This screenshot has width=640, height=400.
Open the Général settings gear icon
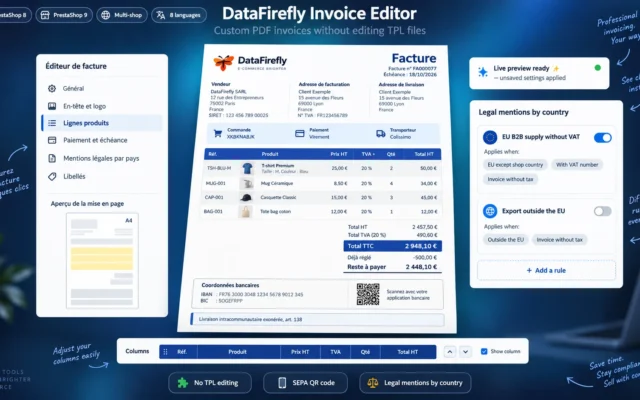[x=52, y=89]
